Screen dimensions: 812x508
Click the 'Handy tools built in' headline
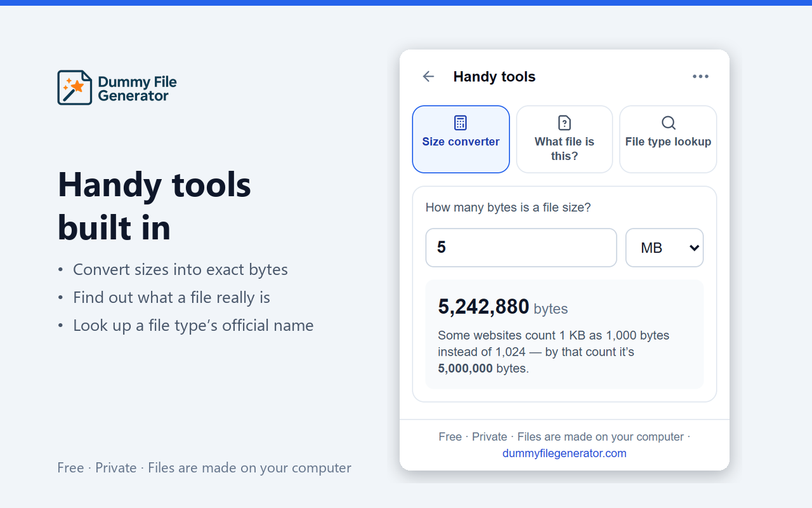click(154, 206)
